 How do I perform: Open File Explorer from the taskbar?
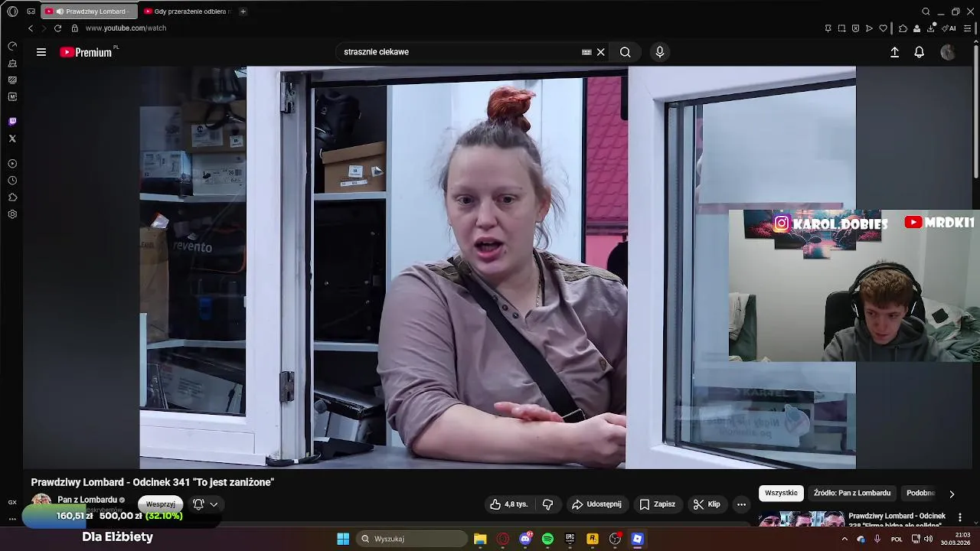click(x=480, y=539)
